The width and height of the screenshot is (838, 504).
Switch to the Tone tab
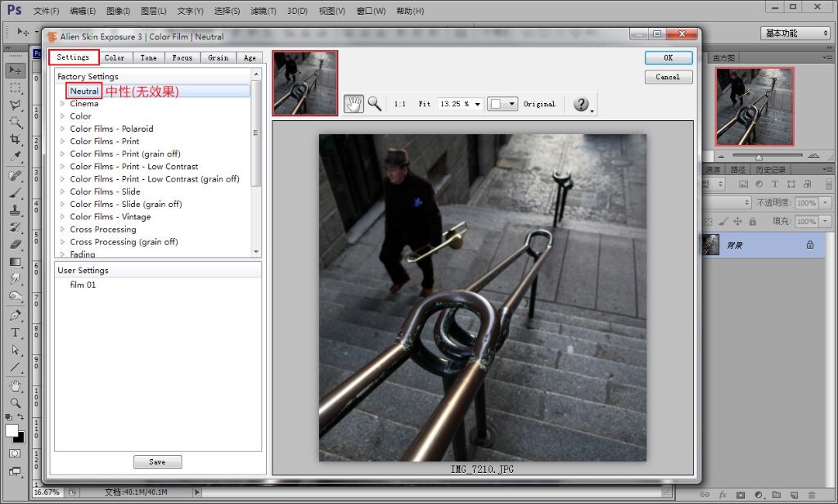click(x=149, y=58)
